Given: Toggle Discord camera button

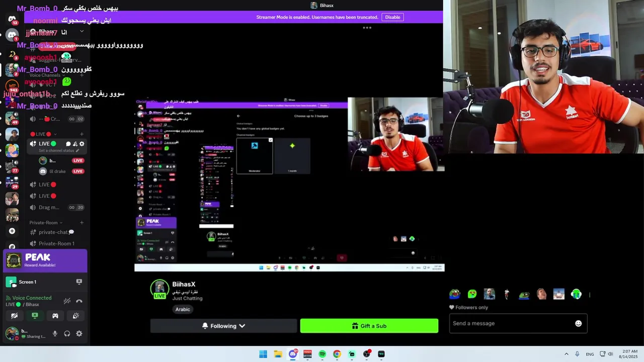Looking at the screenshot, I should click(14, 316).
